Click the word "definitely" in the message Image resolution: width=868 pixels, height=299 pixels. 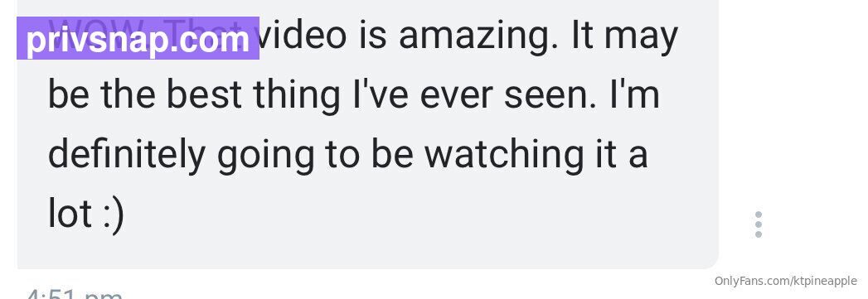(x=126, y=156)
